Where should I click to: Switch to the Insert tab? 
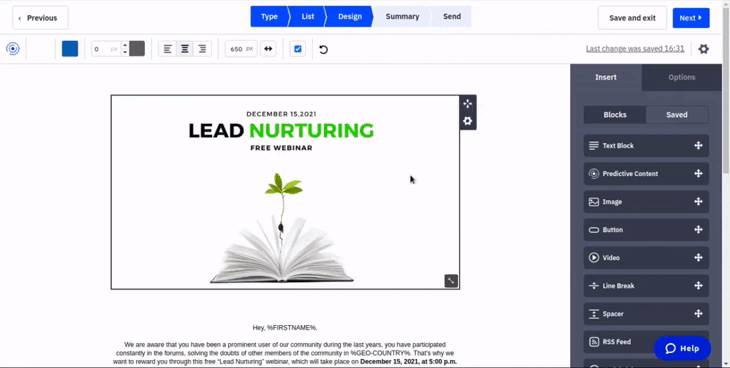606,77
